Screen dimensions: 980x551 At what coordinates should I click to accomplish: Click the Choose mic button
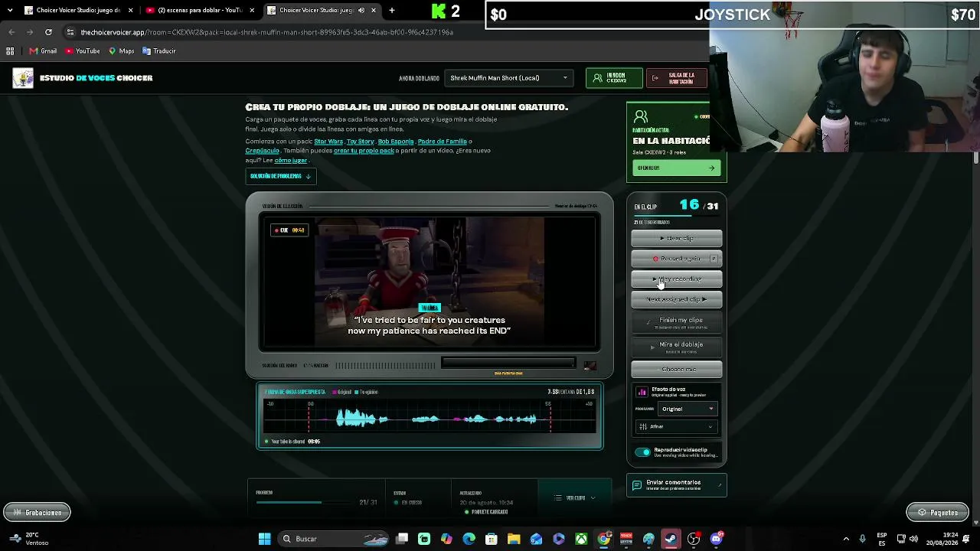pos(676,370)
